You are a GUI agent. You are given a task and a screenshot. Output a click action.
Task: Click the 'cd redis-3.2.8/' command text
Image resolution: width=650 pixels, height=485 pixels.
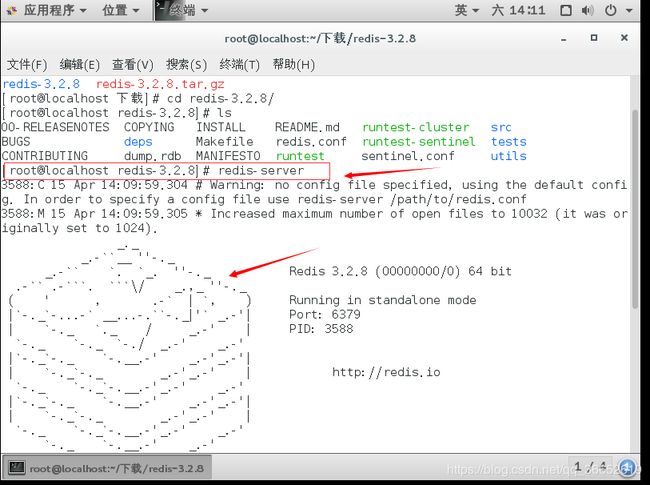[x=220, y=99]
